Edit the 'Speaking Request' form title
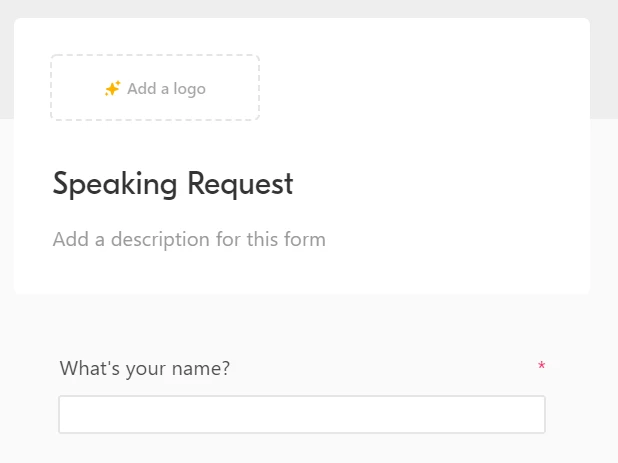The image size is (618, 463). (x=173, y=184)
